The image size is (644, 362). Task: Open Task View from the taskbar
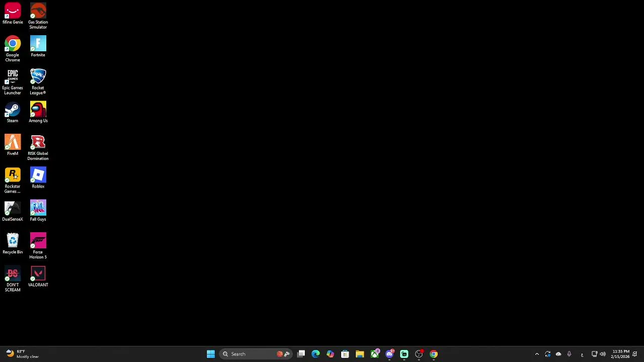[301, 354]
